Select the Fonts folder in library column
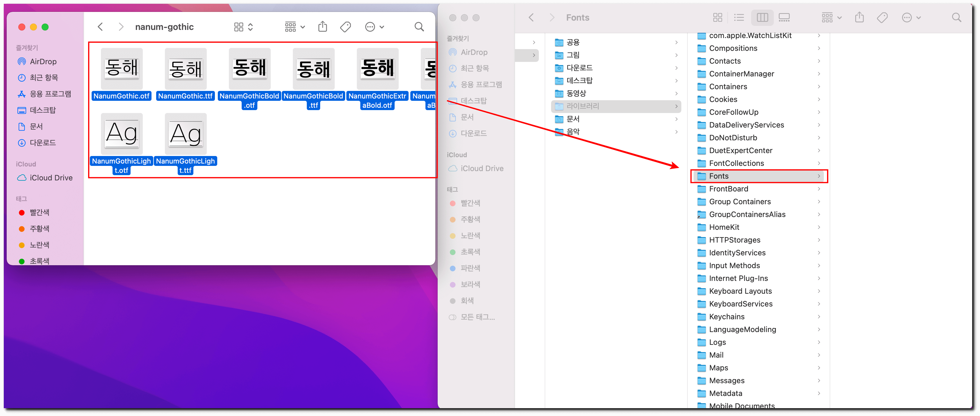This screenshot has width=980, height=416. (759, 176)
